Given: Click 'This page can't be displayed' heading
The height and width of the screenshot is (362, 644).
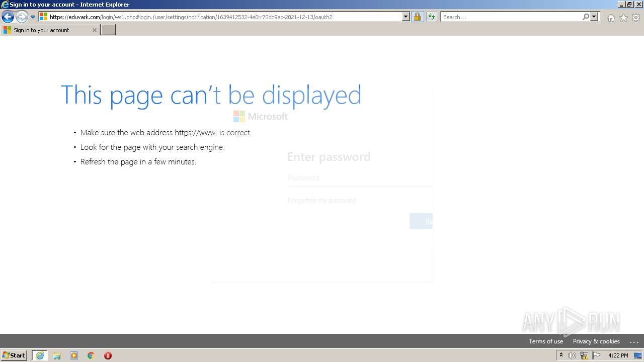Looking at the screenshot, I should coord(211,95).
